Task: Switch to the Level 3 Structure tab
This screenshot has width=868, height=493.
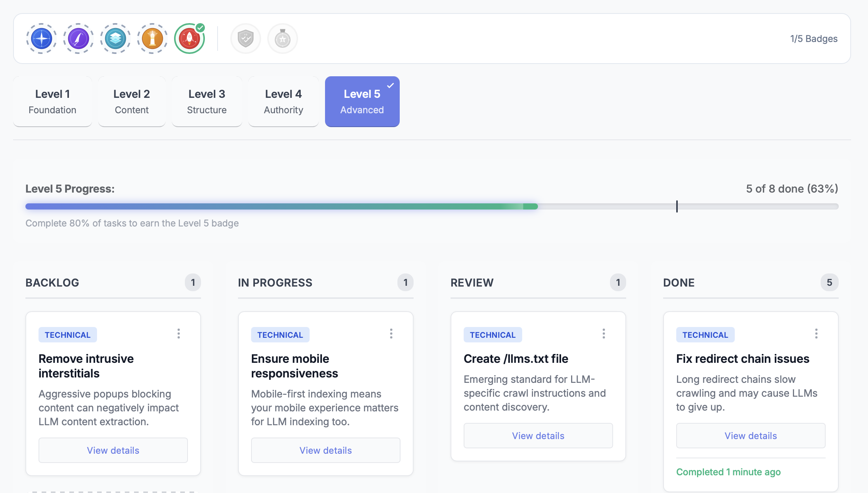Action: (206, 101)
